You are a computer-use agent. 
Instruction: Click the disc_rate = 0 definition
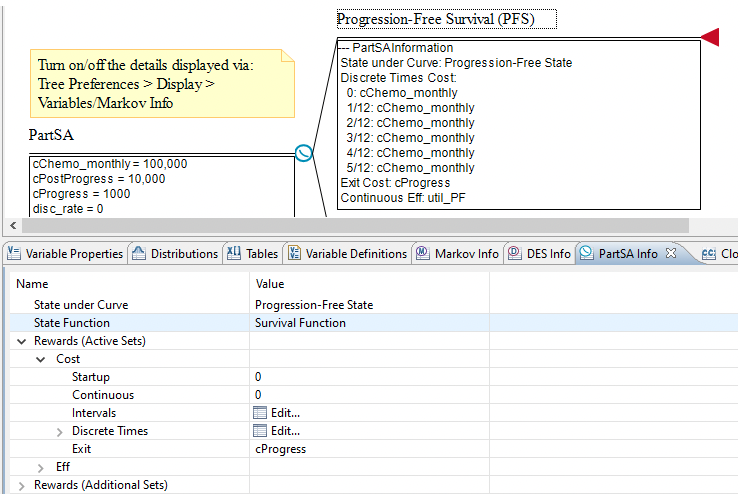[x=68, y=209]
